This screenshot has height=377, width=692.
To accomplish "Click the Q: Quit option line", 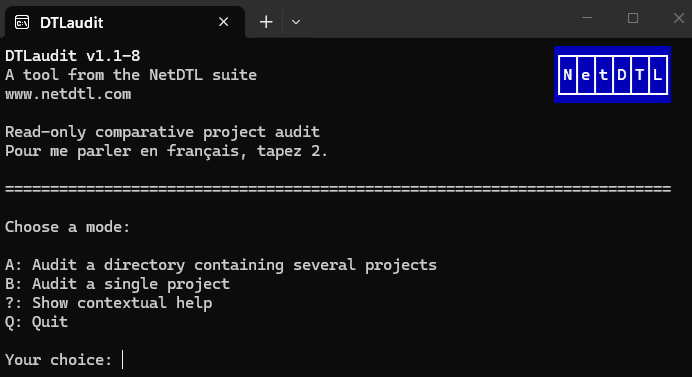I will [36, 322].
